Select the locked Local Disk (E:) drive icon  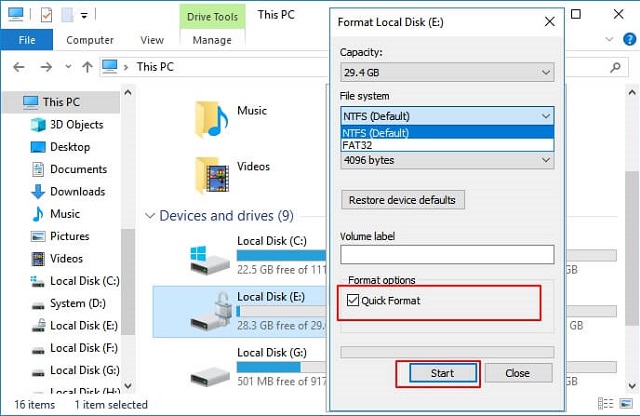211,312
